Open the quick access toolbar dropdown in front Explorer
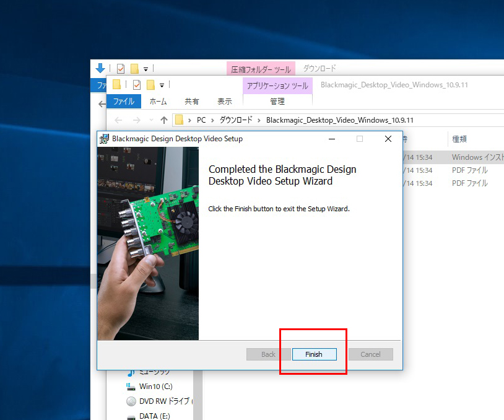This screenshot has height=420, width=504. pos(162,85)
